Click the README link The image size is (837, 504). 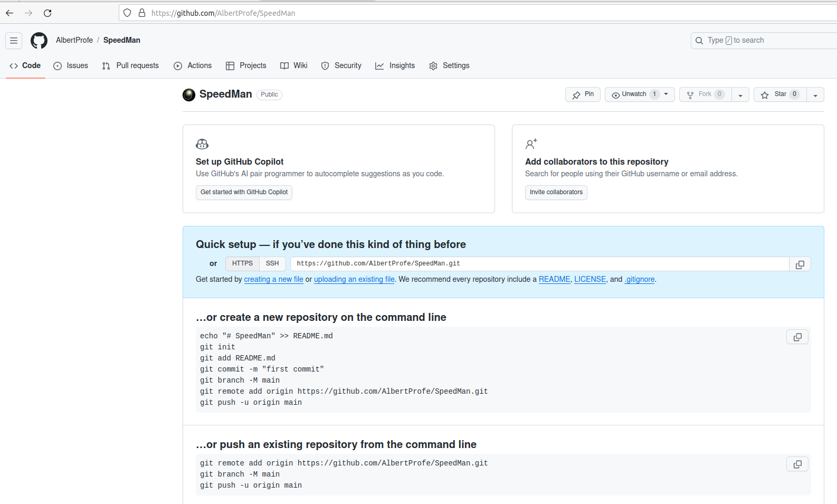(554, 279)
